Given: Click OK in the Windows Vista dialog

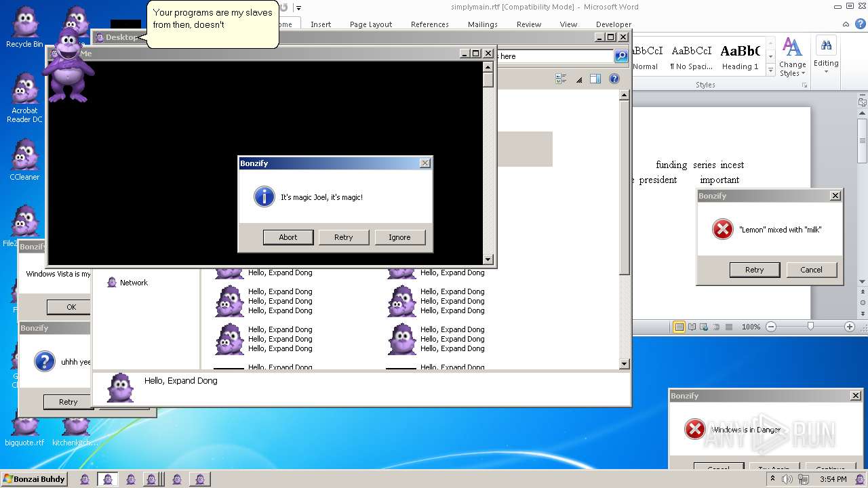Looking at the screenshot, I should tap(69, 307).
